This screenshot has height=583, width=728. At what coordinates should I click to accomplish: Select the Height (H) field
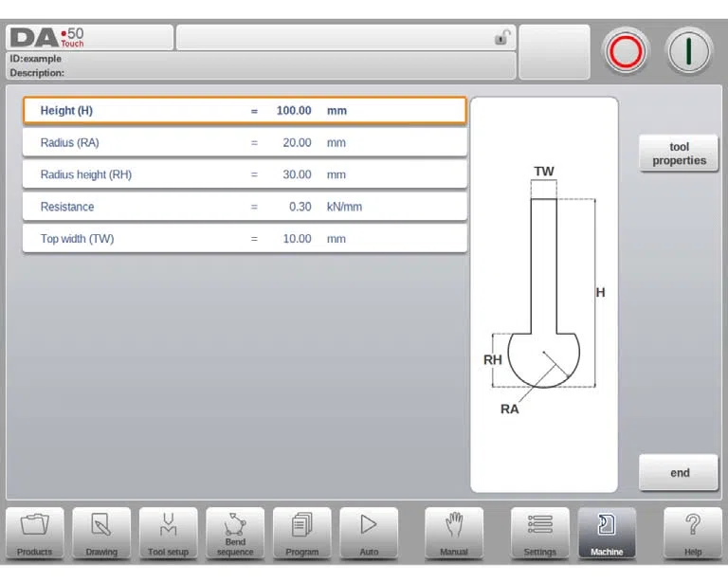[x=245, y=111]
